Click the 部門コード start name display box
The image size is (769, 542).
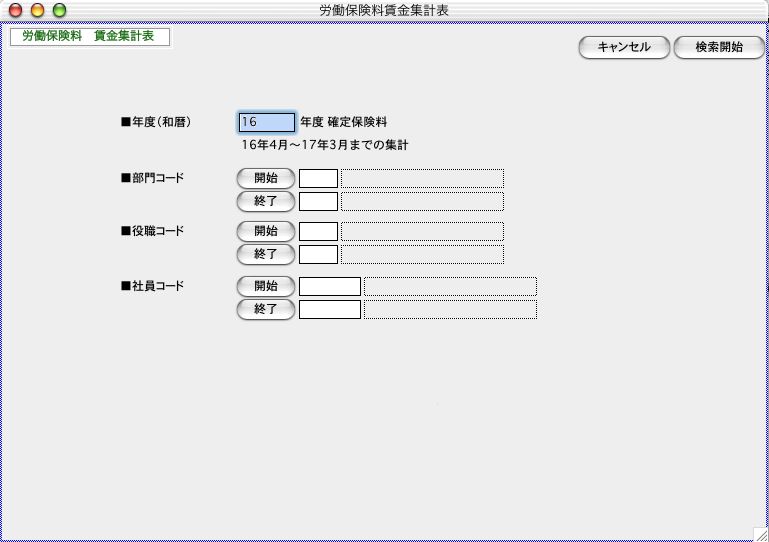(422, 179)
